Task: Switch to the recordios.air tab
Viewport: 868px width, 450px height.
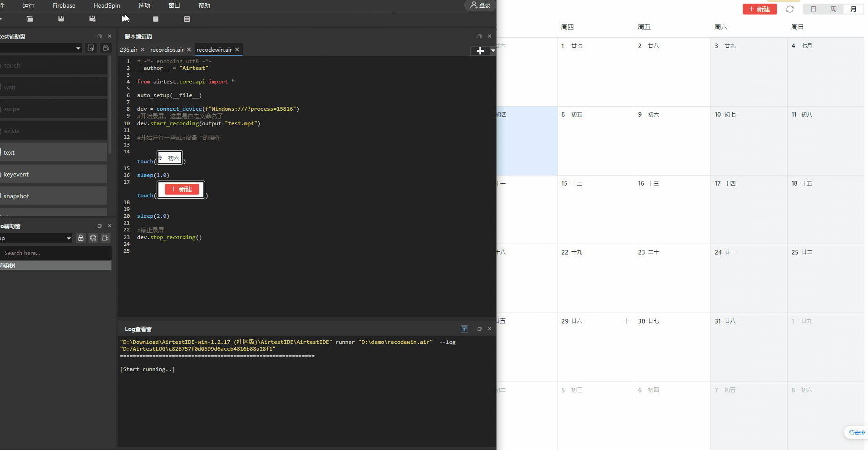Action: [x=167, y=49]
